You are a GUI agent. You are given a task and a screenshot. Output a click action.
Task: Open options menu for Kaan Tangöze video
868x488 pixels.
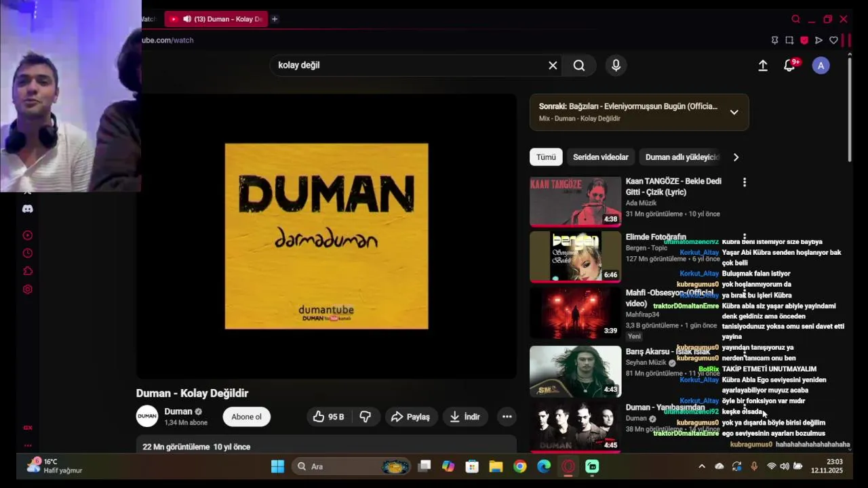745,182
